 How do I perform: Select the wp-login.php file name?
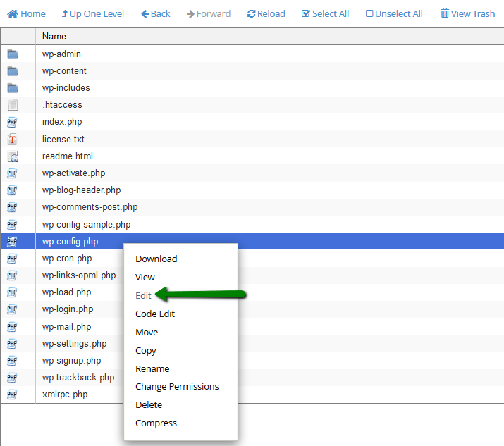point(68,309)
